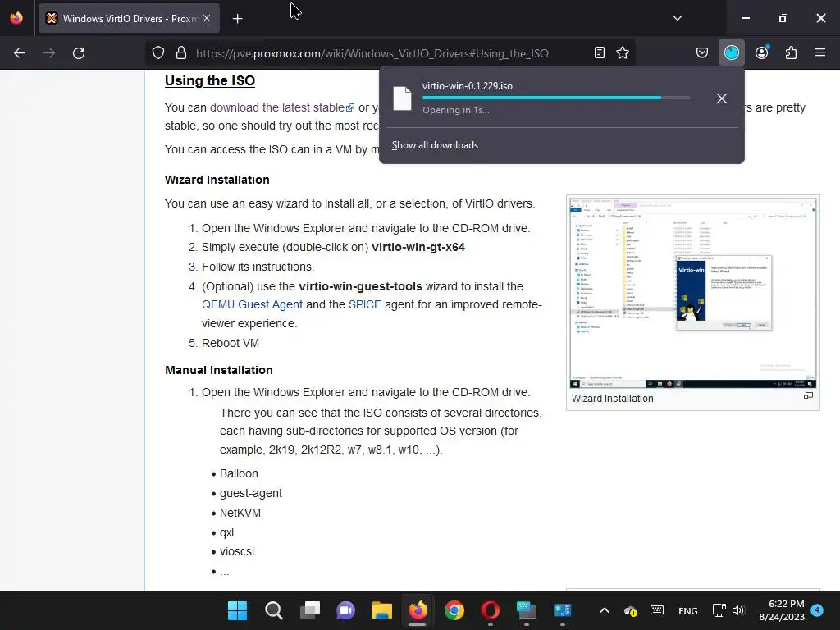Launch Opera from the taskbar
This screenshot has height=630, width=840.
491,610
